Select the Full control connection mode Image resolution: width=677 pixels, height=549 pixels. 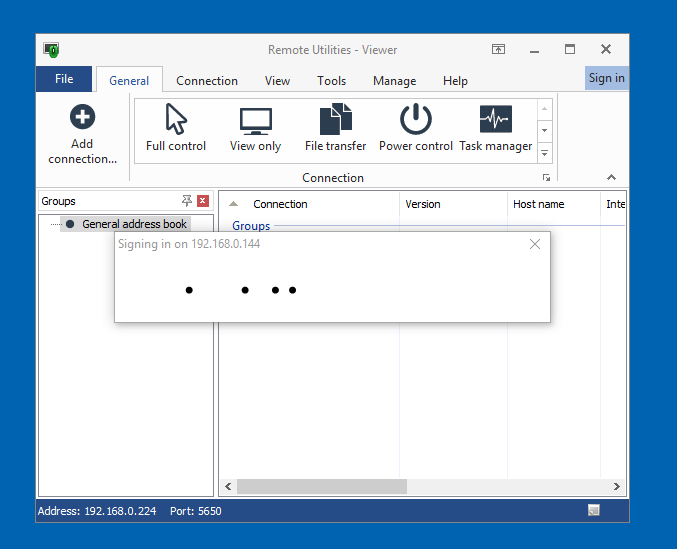coord(176,128)
